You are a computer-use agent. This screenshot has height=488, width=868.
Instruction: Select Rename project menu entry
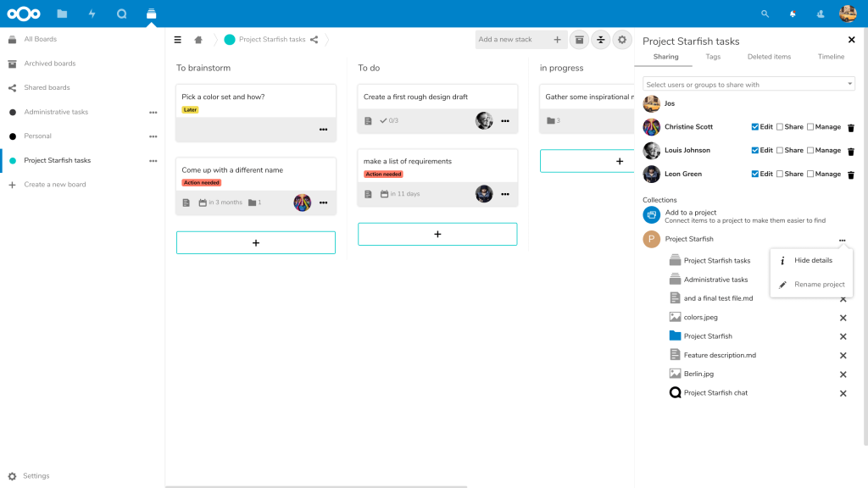point(819,285)
